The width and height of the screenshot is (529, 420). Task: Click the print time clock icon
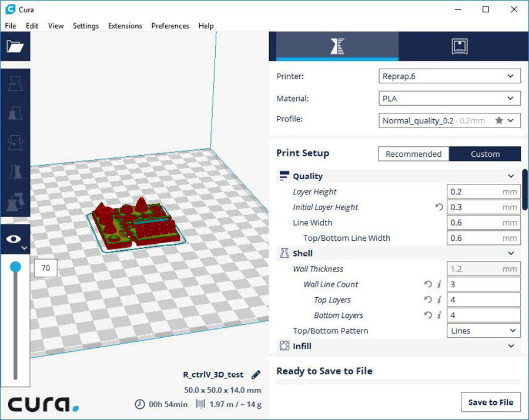pos(140,404)
